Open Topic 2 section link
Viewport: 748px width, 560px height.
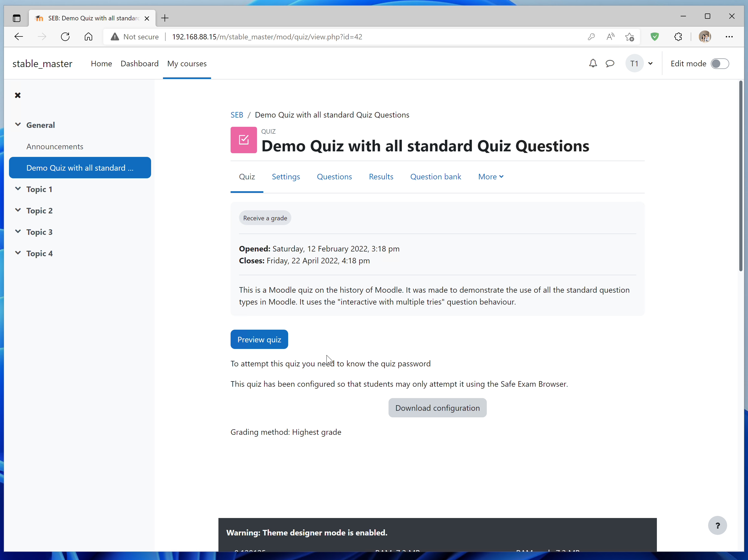coord(39,211)
